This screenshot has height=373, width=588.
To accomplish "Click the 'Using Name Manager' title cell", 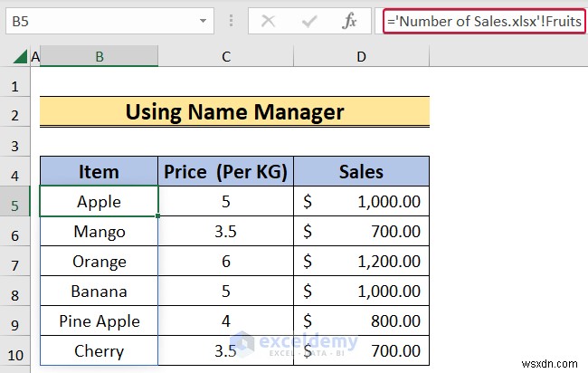I will click(235, 112).
